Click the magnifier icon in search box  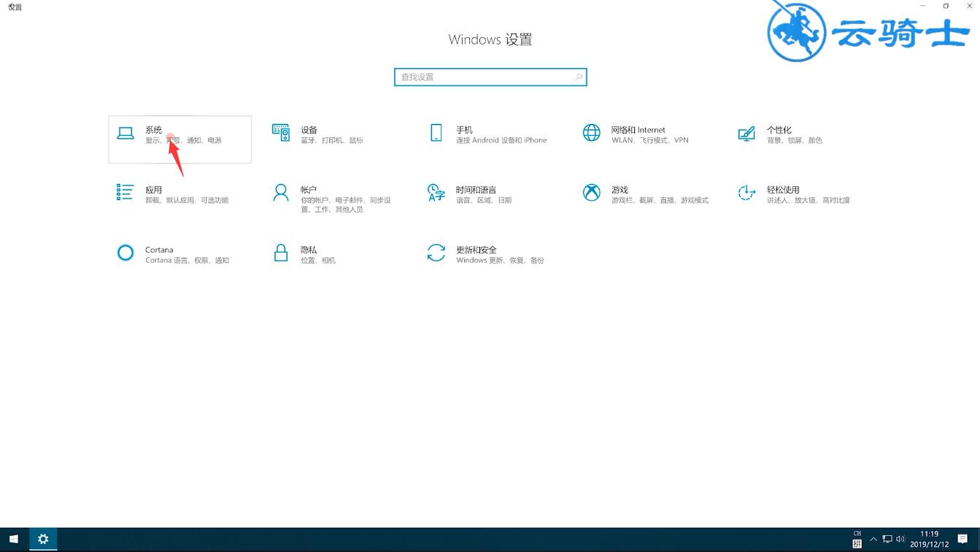pos(579,77)
